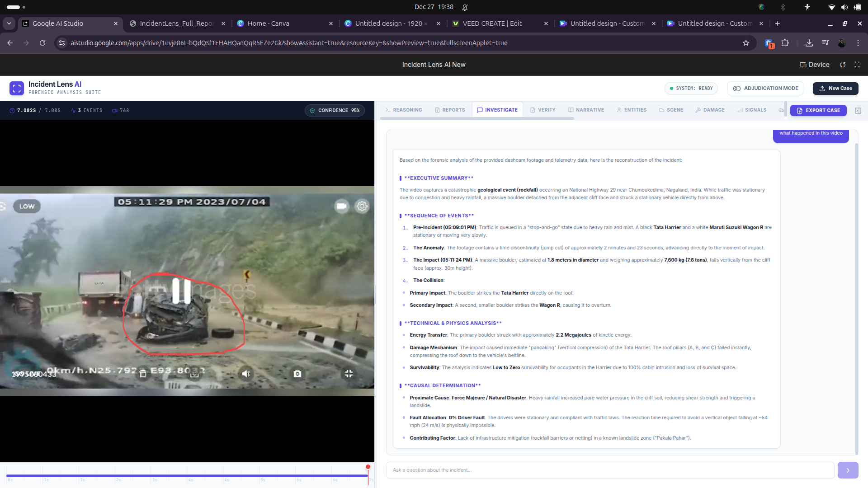Click the Export Case button

point(818,111)
